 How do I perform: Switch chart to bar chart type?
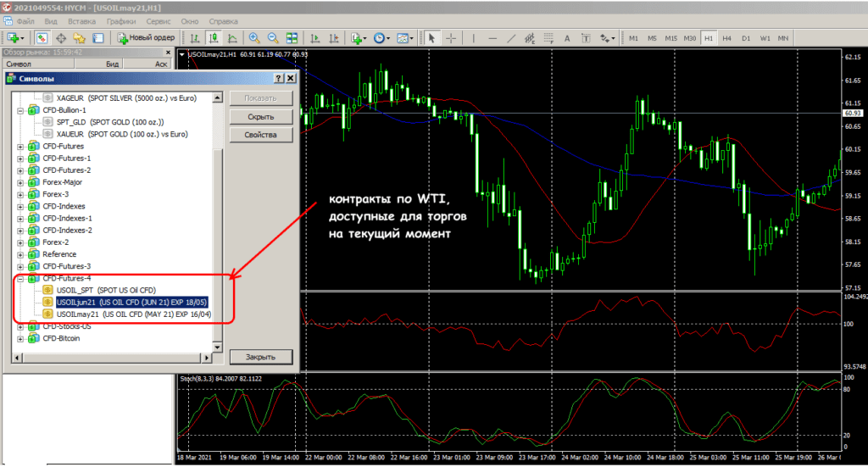pyautogui.click(x=196, y=38)
